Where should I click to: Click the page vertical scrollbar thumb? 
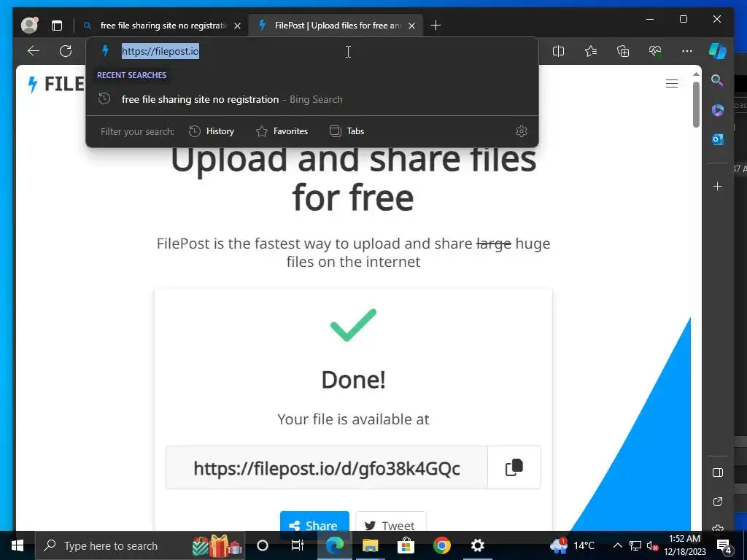[x=696, y=104]
